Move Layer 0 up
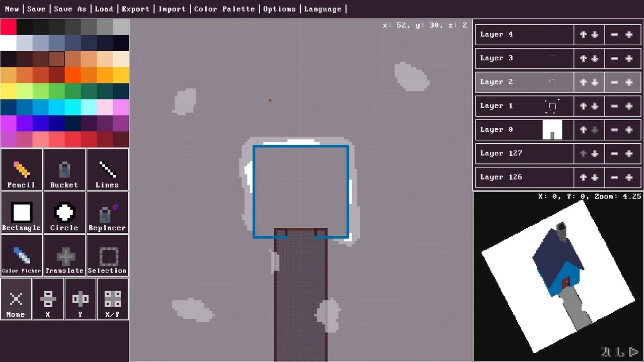 pyautogui.click(x=583, y=130)
